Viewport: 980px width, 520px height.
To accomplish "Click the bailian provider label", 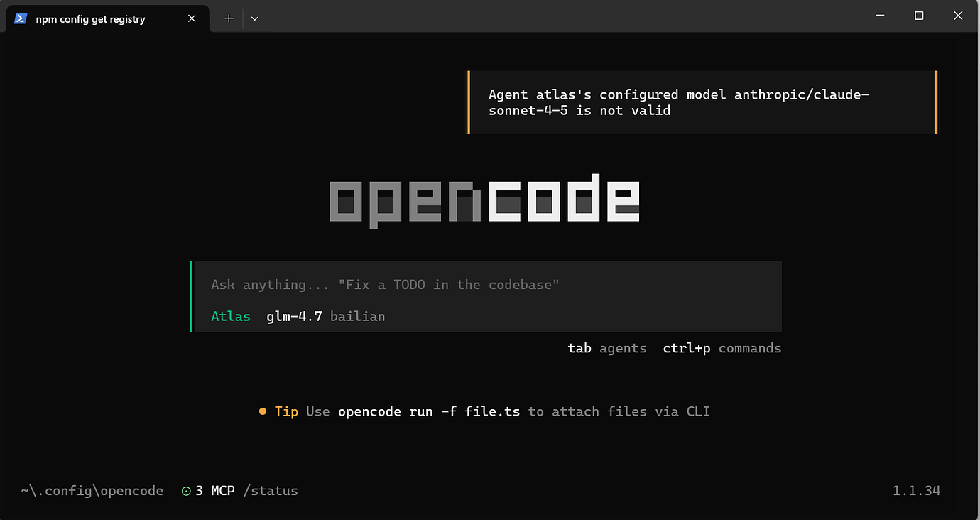I will click(357, 316).
